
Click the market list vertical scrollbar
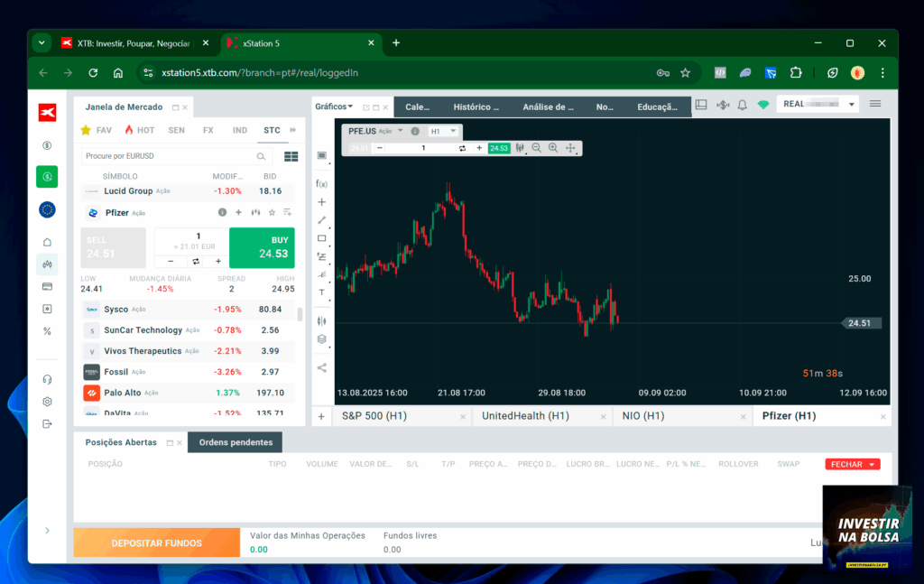[x=300, y=315]
